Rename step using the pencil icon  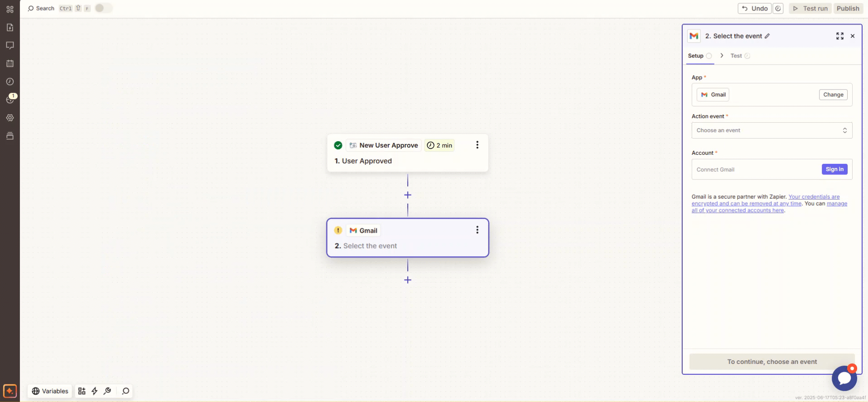(x=767, y=36)
